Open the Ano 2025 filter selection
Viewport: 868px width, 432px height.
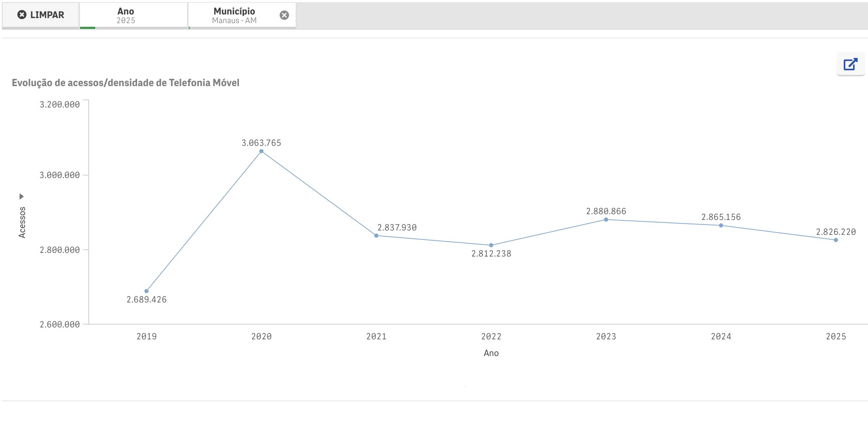click(x=126, y=16)
